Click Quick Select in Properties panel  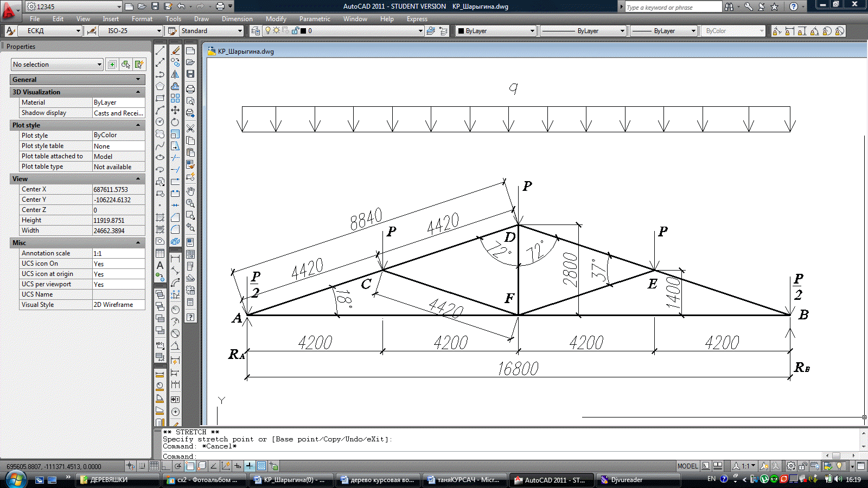click(139, 65)
